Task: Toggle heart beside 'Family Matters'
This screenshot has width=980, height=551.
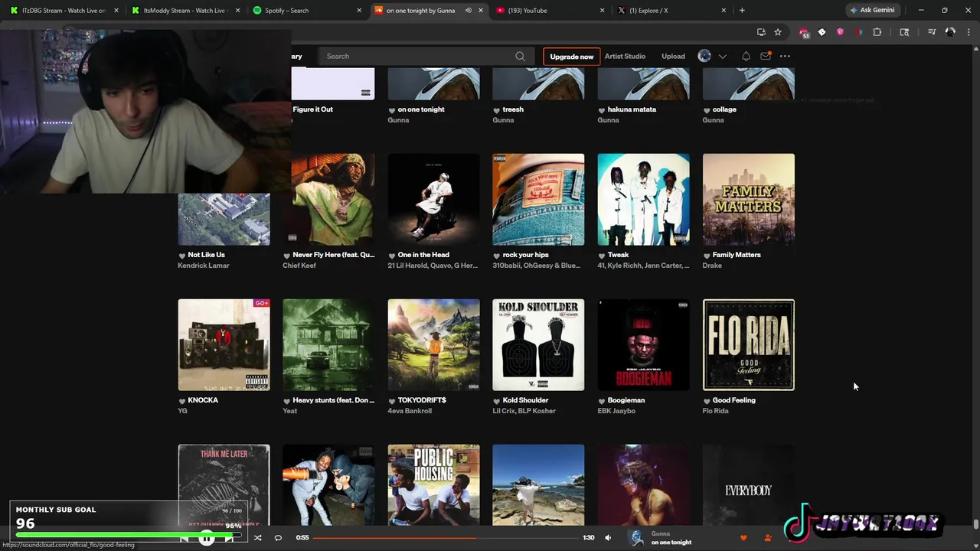Action: click(707, 256)
